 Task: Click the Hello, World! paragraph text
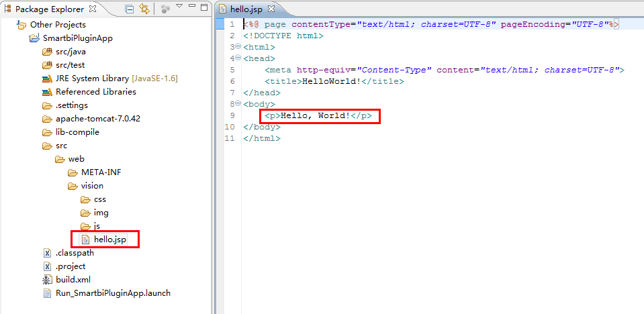coord(315,116)
